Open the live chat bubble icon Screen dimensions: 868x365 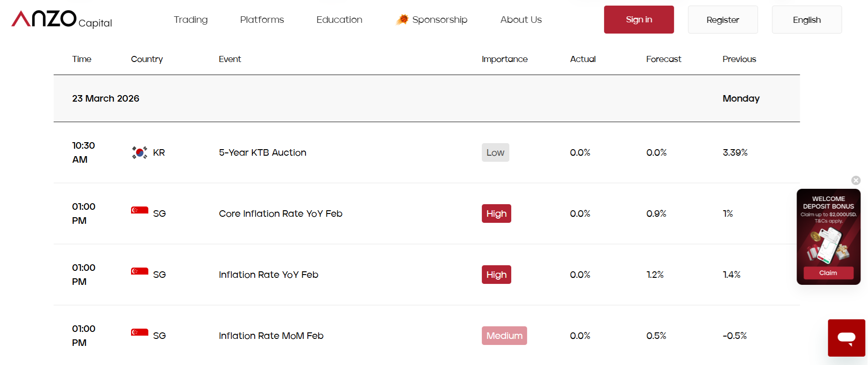point(846,338)
